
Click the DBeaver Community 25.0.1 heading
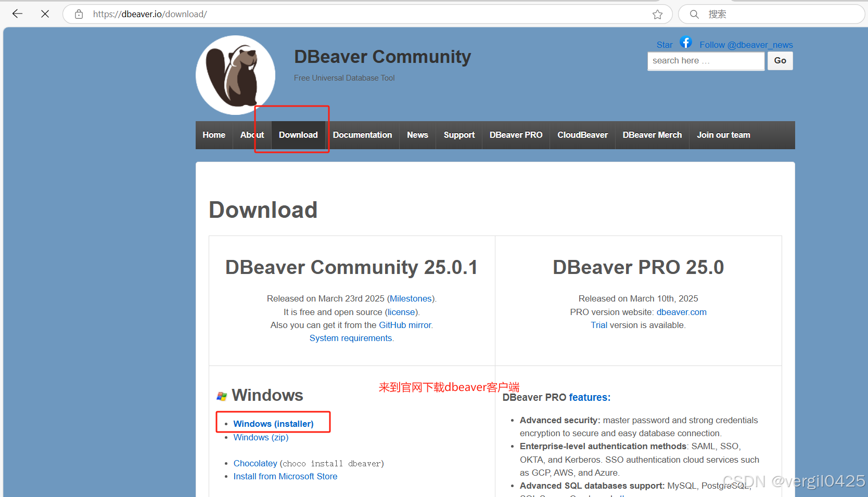tap(352, 268)
